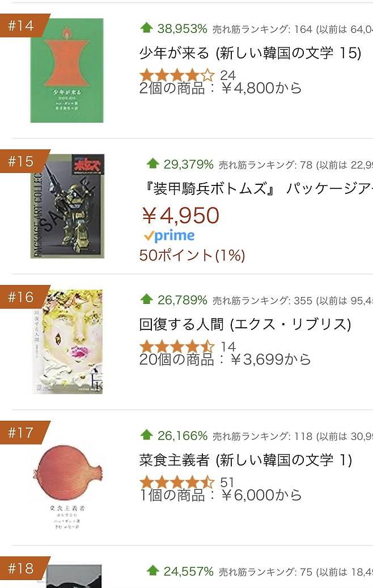Open the 51 reviews count for 菜食主義者
This screenshot has height=588, width=373.
tap(227, 483)
